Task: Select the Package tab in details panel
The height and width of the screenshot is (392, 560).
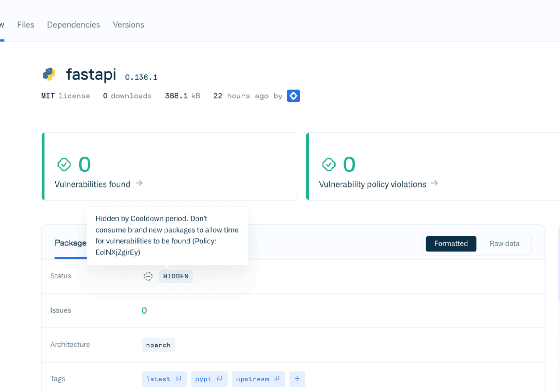Action: tap(70, 243)
